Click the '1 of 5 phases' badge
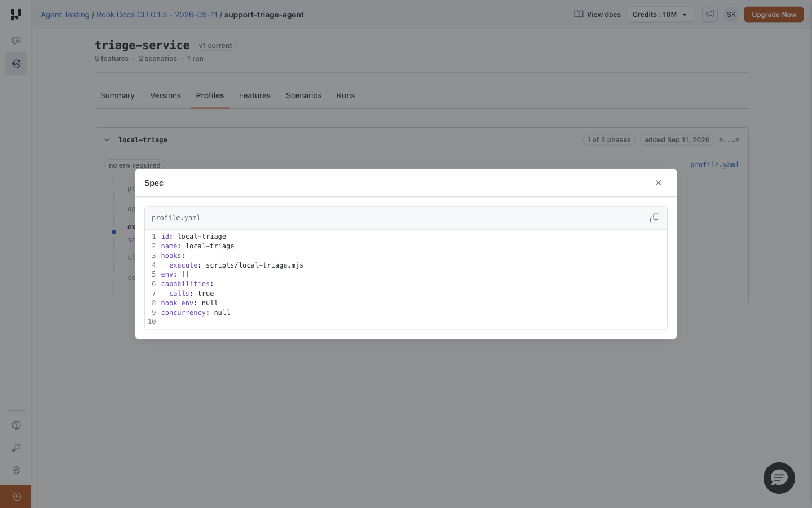 tap(609, 140)
